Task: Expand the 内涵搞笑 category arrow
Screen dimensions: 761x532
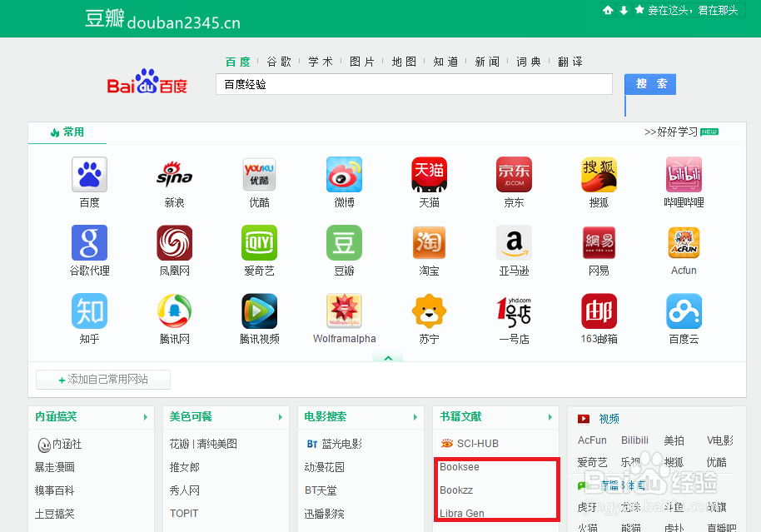Action: [145, 417]
